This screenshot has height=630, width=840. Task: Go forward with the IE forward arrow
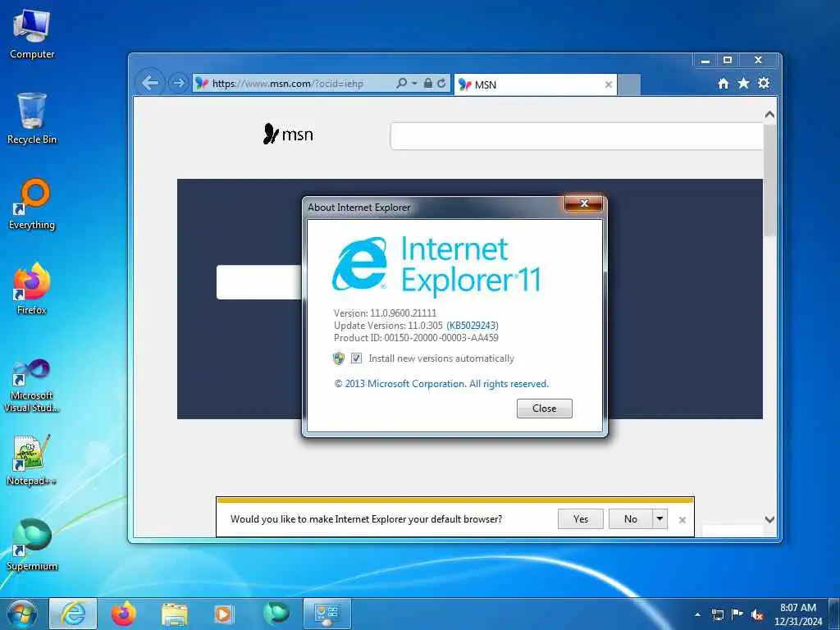pos(178,83)
